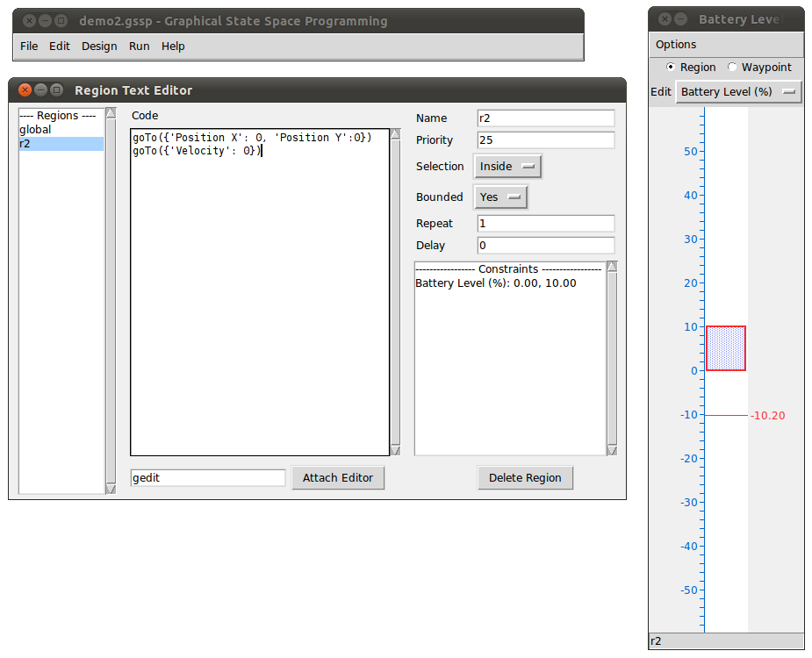The width and height of the screenshot is (812, 658).
Task: Click the Priority input field
Action: tap(545, 139)
